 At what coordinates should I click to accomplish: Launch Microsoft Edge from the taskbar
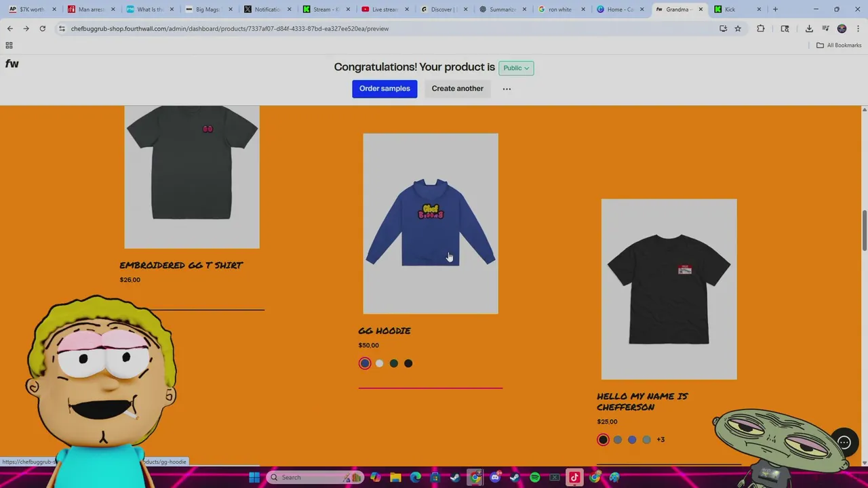[x=415, y=477]
